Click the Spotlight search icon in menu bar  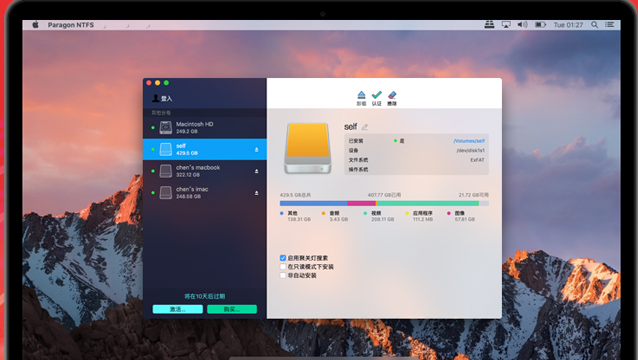[x=594, y=25]
